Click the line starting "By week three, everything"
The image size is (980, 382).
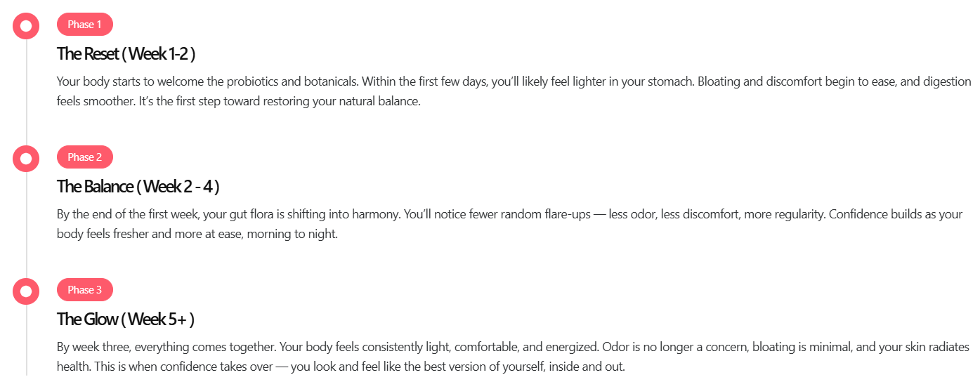click(x=513, y=347)
